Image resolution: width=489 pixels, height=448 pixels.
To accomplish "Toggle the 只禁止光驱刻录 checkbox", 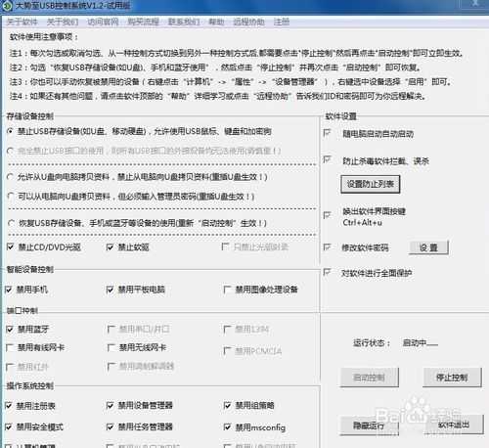I will tap(225, 246).
